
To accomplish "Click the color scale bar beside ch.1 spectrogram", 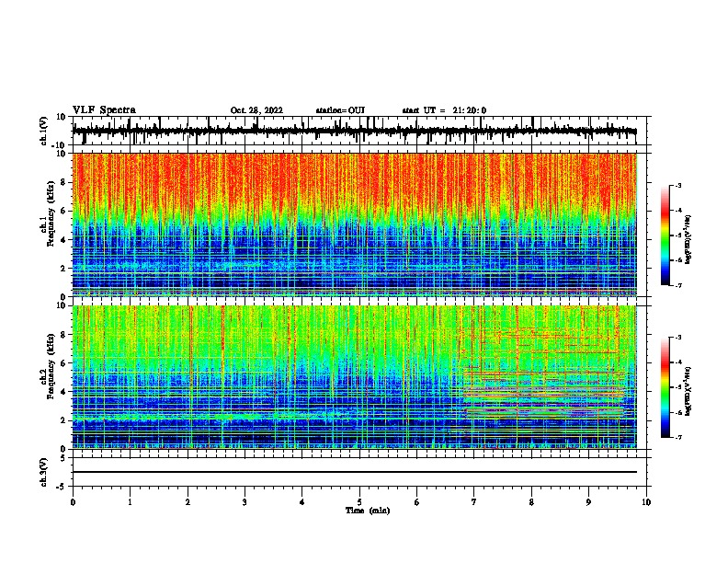I will click(665, 236).
